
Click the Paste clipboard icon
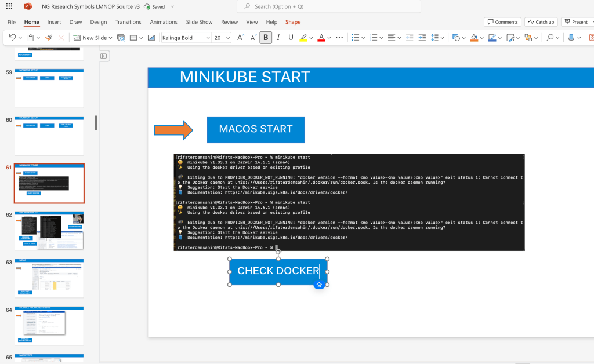tap(31, 38)
